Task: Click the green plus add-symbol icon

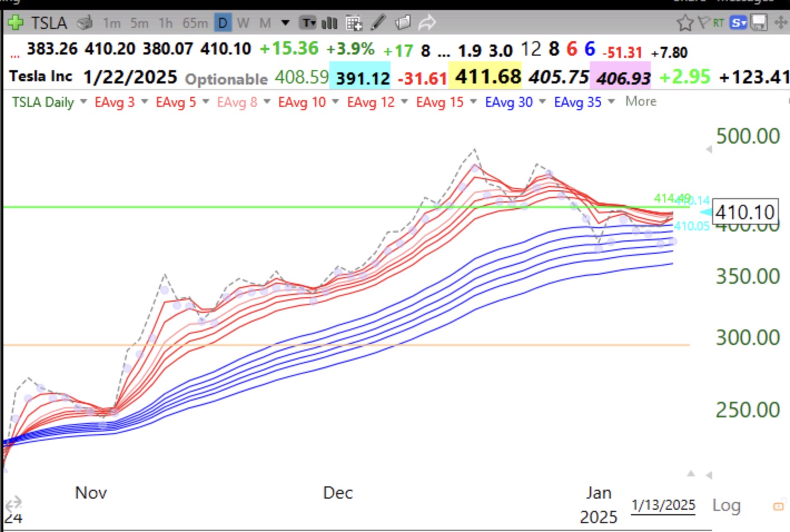Action: 15,23
